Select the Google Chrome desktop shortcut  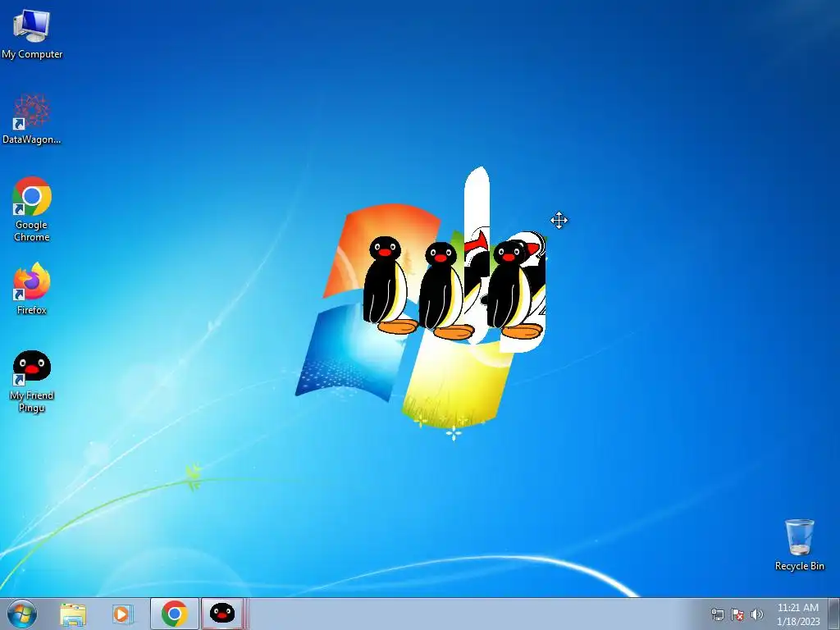(x=32, y=209)
